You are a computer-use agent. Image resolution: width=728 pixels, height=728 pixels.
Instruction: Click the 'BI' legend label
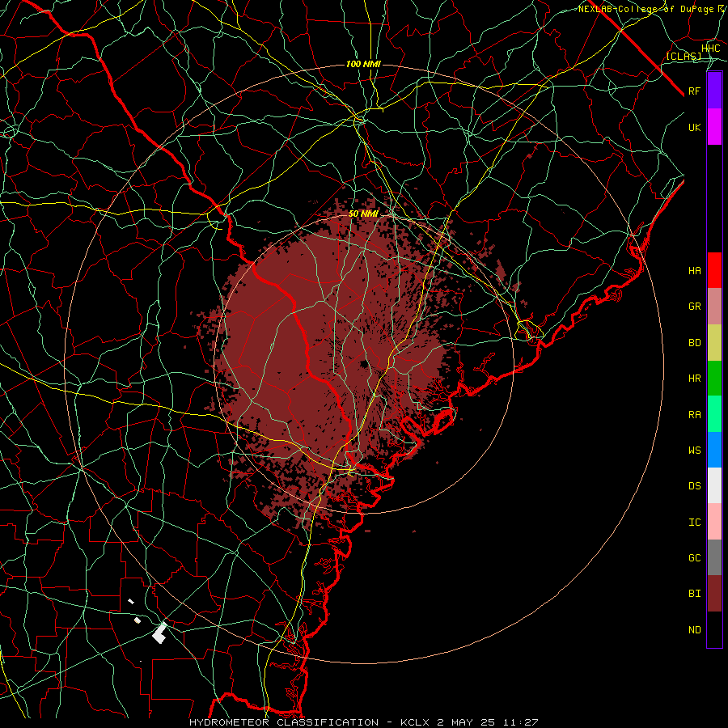click(695, 594)
